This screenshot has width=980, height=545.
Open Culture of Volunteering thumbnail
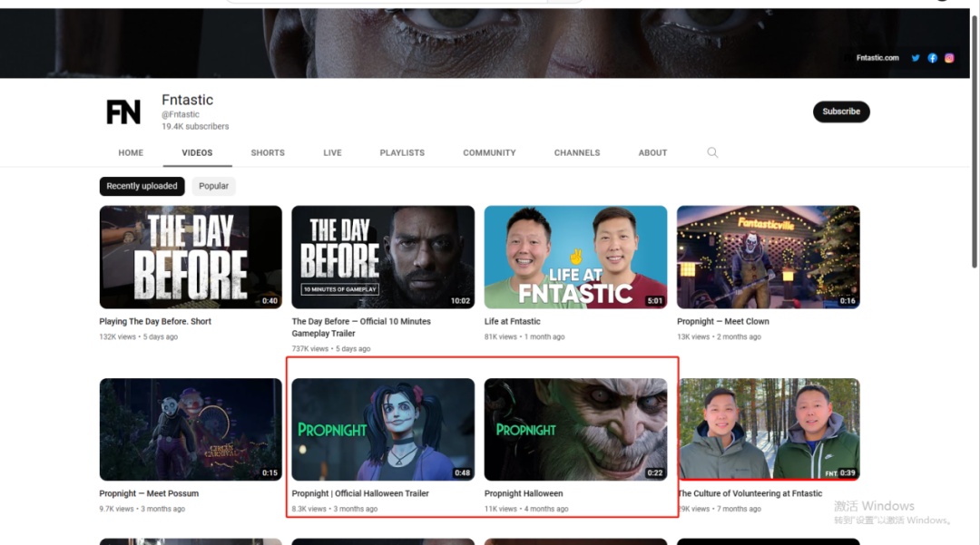769,430
